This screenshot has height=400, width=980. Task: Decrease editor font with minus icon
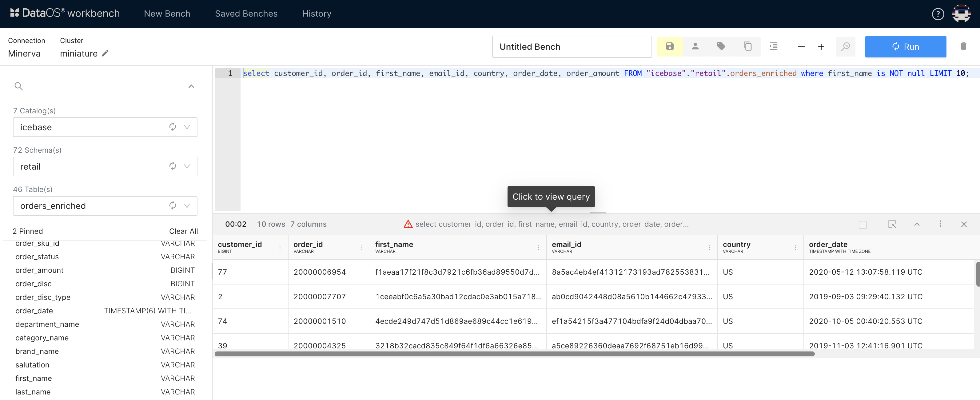801,47
